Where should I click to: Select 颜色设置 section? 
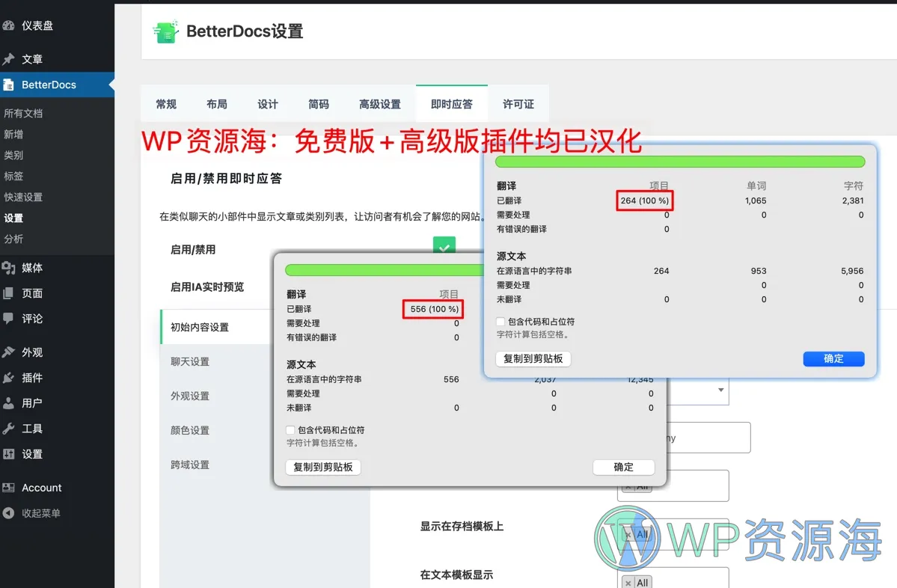click(190, 430)
